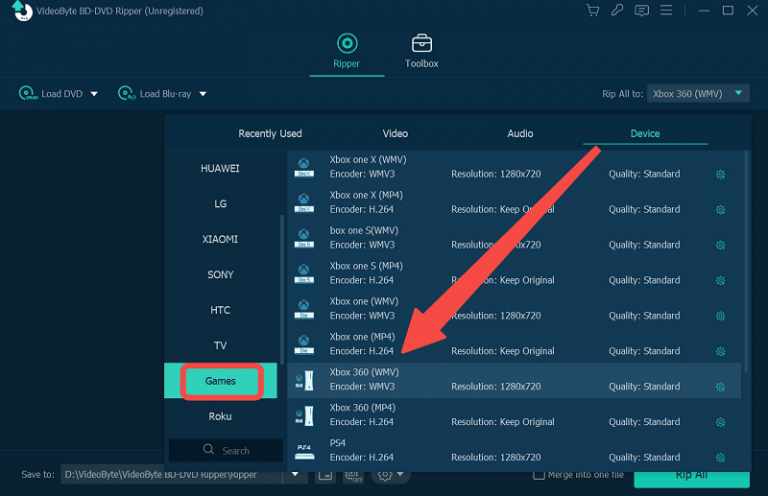Open settings gear for Xbox one X (WMV)
This screenshot has width=768, height=496.
pyautogui.click(x=720, y=174)
